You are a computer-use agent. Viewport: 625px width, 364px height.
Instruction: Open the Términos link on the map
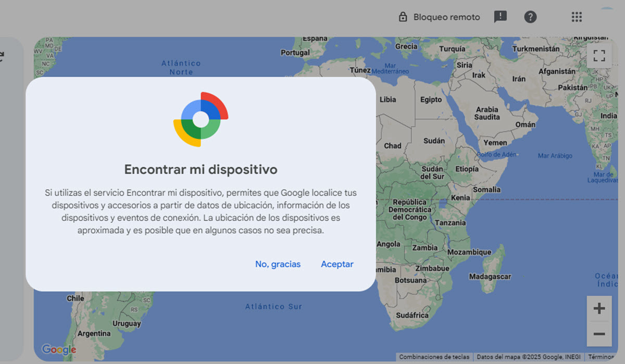tap(601, 357)
